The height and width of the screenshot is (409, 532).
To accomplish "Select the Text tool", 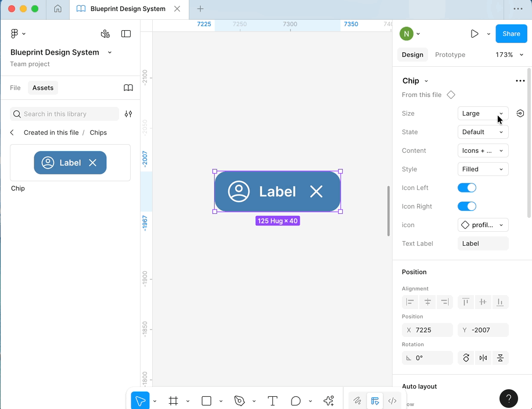I will (x=272, y=401).
